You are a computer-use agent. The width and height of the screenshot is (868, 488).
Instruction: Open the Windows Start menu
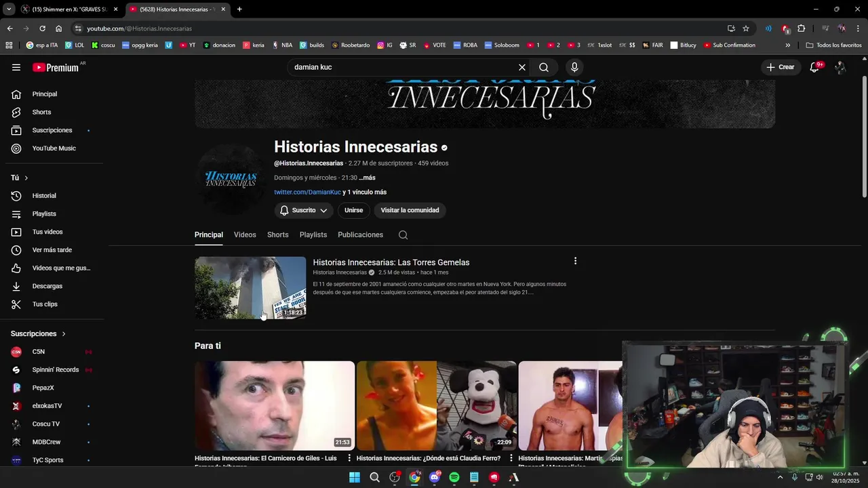354,477
